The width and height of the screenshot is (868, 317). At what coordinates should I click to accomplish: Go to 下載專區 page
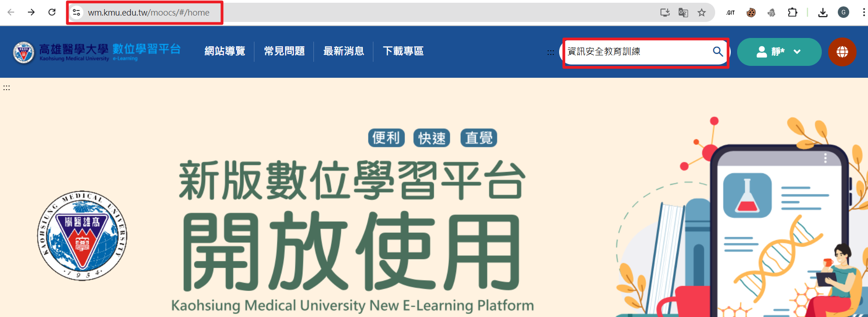[403, 51]
